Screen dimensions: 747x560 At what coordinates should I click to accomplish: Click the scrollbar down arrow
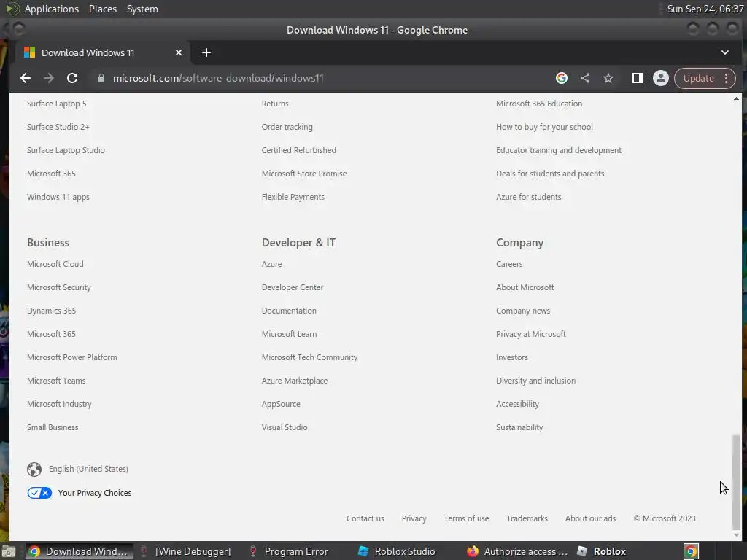[736, 534]
